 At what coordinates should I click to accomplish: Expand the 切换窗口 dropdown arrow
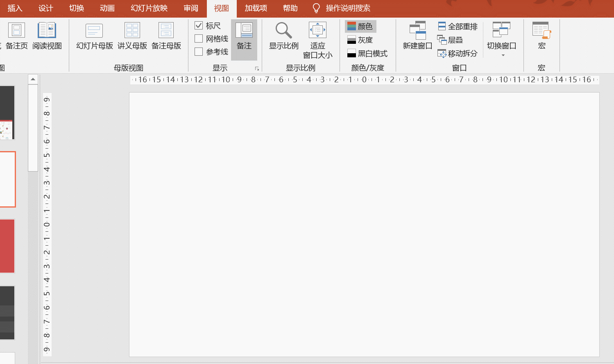503,55
